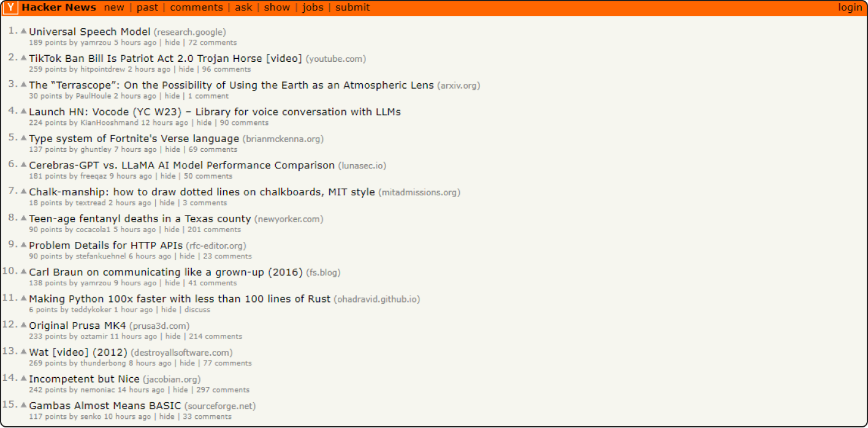
Task: Click the Y Combinator logo
Action: tap(10, 7)
